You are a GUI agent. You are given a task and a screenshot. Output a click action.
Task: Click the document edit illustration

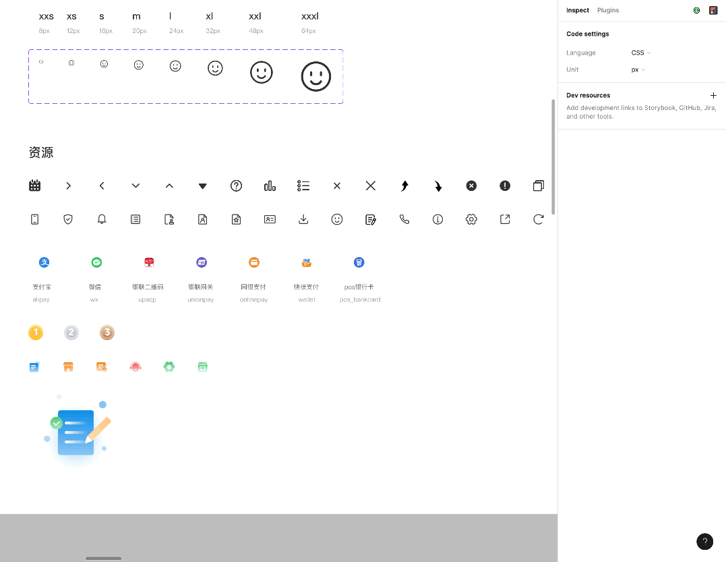(x=78, y=430)
